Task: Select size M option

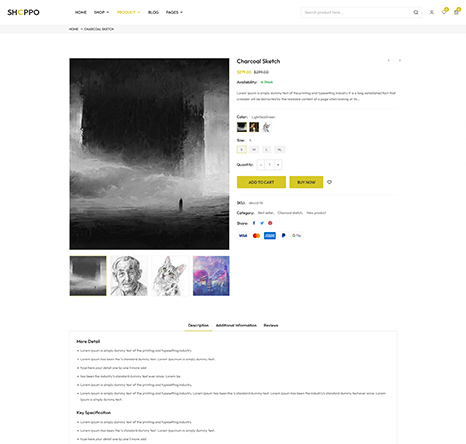Action: 254,150
